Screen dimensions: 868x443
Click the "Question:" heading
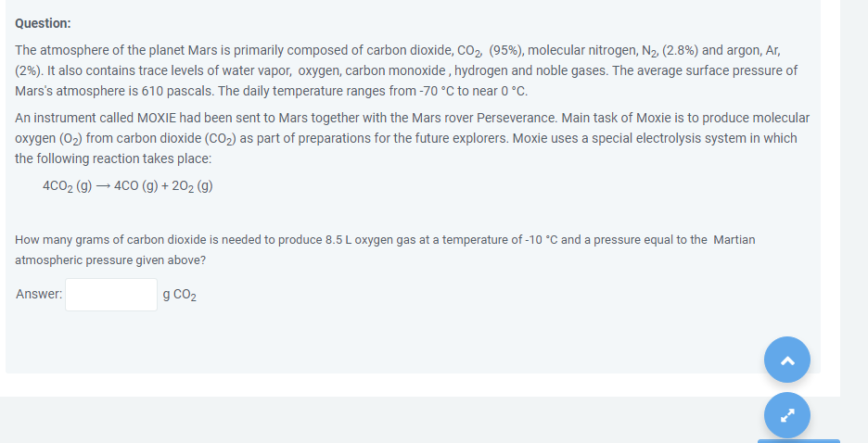coord(43,23)
